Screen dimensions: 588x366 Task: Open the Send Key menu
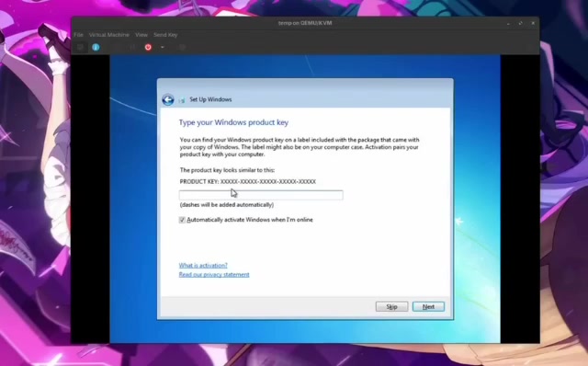click(165, 35)
